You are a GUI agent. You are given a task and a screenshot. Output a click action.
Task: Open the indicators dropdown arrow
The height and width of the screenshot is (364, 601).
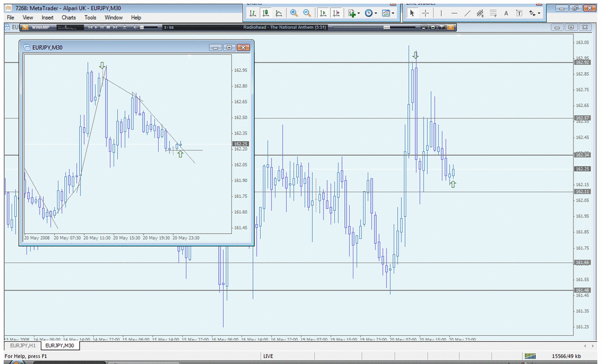[359, 13]
